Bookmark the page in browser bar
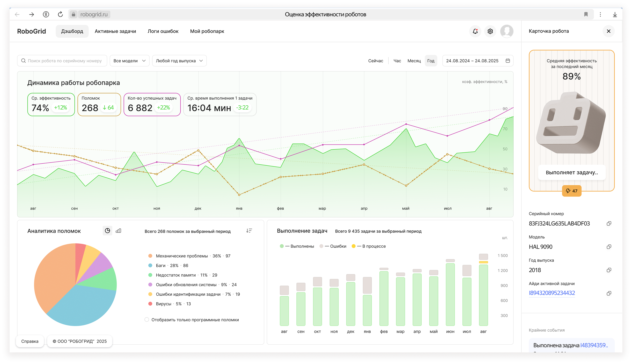The image size is (632, 364). 586,14
